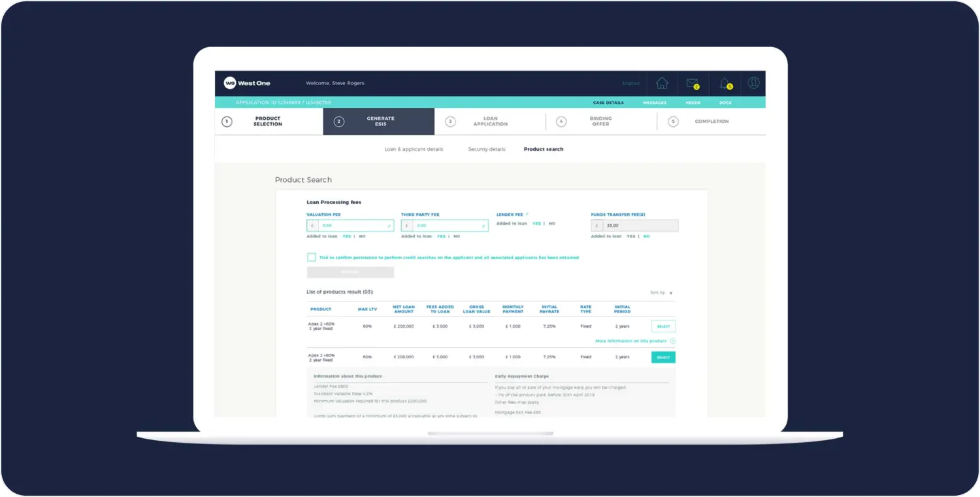Open notifications bell icon
980x497 pixels.
tap(724, 83)
